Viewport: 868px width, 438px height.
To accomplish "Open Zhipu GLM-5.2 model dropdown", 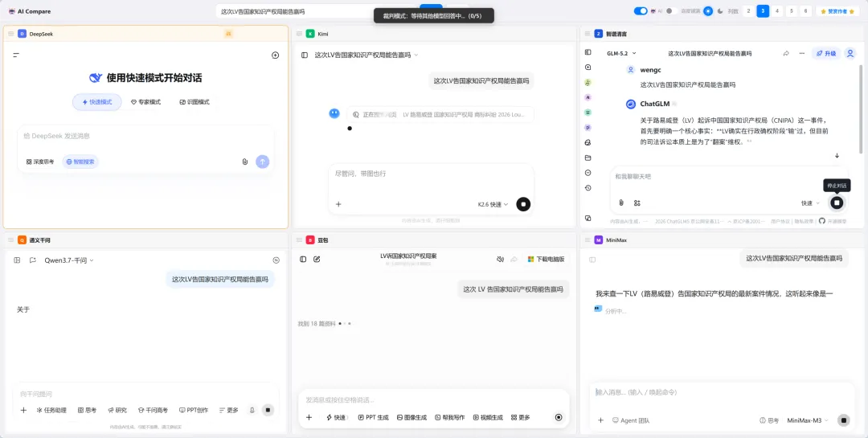I will click(621, 53).
